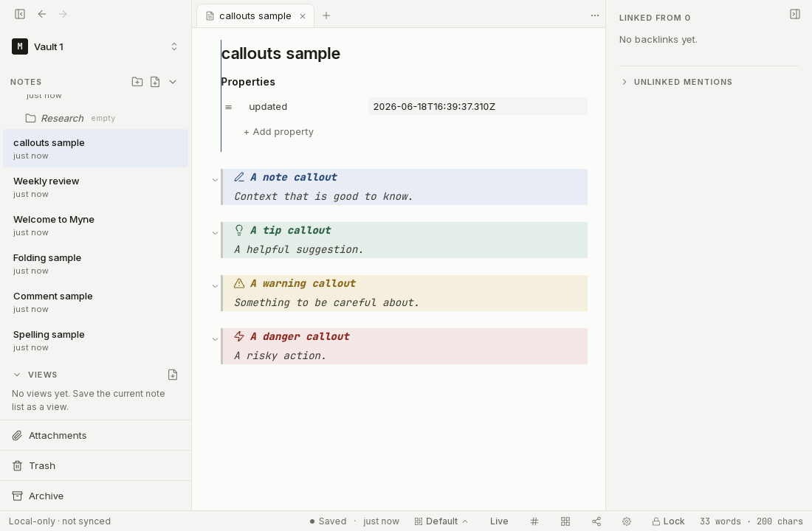812x531 pixels.
Task: Click the 200 chars count
Action: click(780, 521)
